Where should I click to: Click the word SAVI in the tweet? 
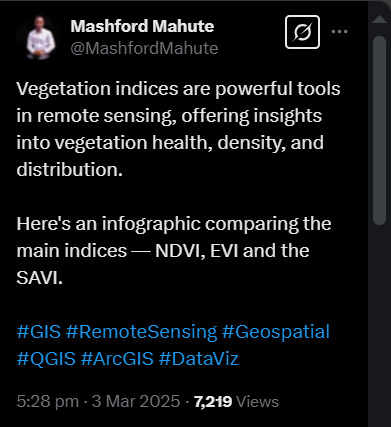38,278
